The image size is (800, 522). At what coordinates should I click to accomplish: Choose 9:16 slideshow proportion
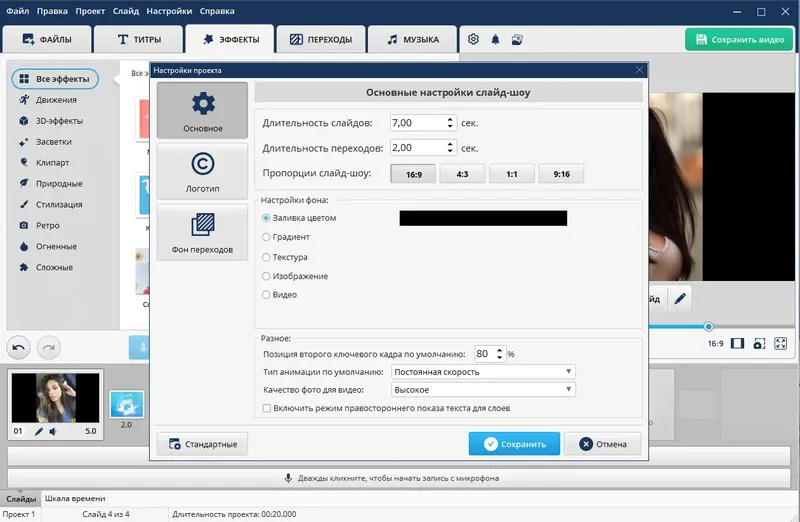click(x=561, y=174)
